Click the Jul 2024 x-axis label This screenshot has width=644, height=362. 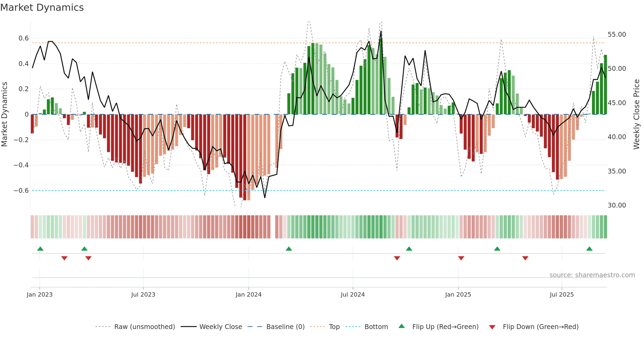(x=353, y=294)
